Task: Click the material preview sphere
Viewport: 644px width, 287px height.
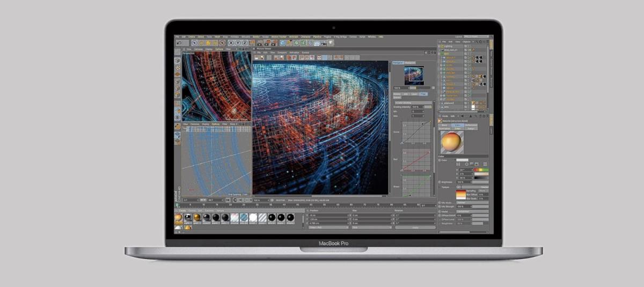Action: [451, 142]
